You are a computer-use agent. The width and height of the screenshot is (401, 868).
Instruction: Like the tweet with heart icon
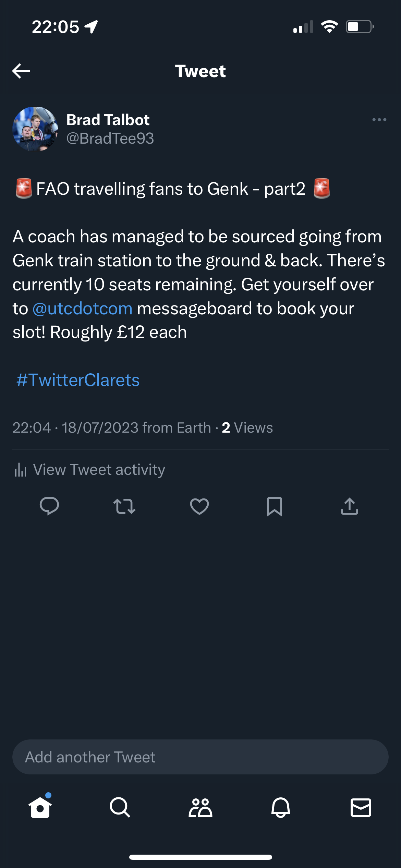point(199,506)
